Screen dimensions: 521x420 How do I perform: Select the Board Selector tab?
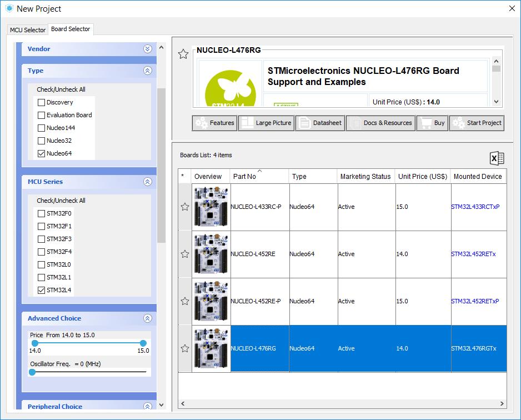pos(71,29)
